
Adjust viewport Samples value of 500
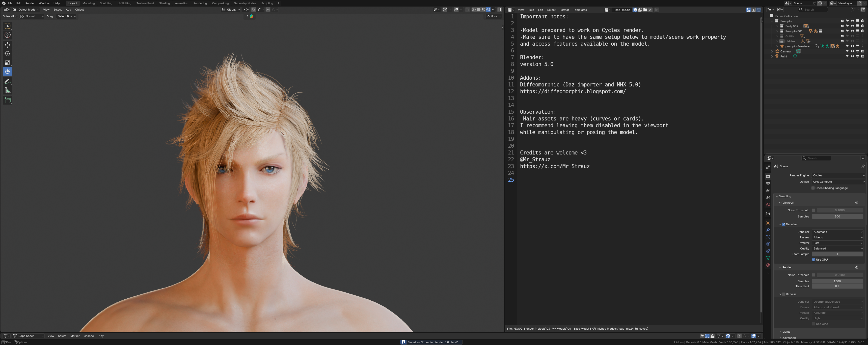[x=837, y=217]
